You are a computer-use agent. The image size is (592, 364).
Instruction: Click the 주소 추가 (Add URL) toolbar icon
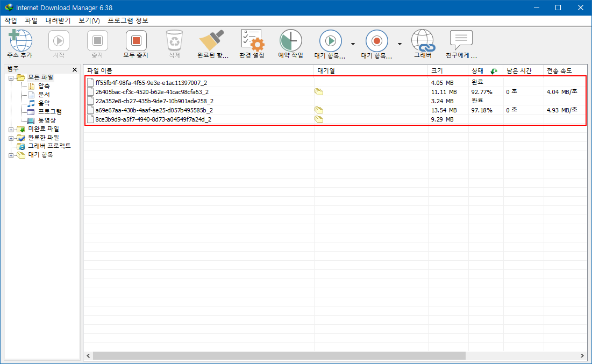click(x=20, y=40)
